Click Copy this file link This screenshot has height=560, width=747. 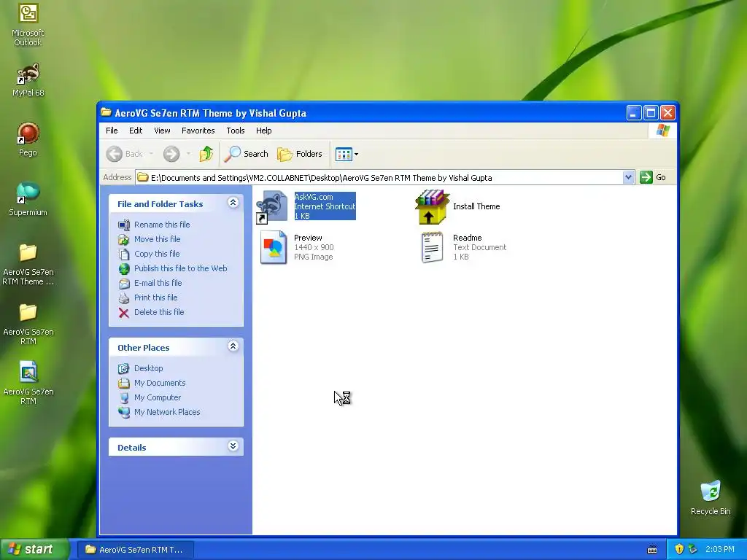click(x=157, y=254)
